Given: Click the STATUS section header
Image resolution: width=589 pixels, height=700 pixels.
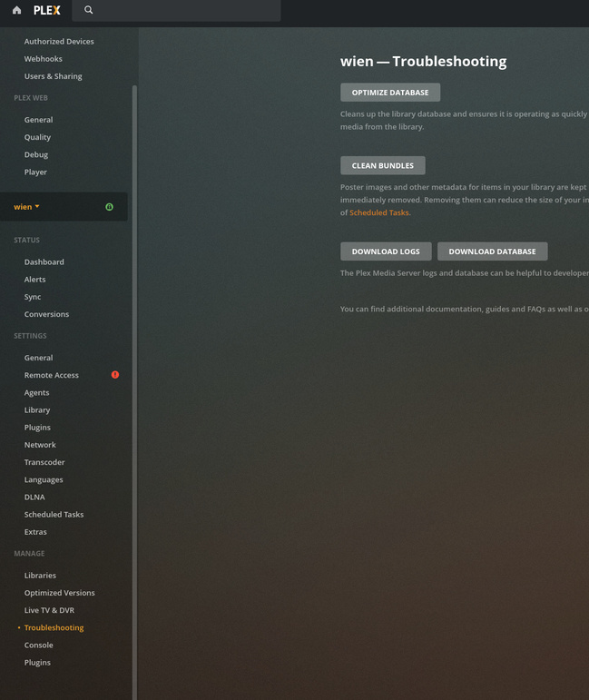Looking at the screenshot, I should tap(27, 241).
